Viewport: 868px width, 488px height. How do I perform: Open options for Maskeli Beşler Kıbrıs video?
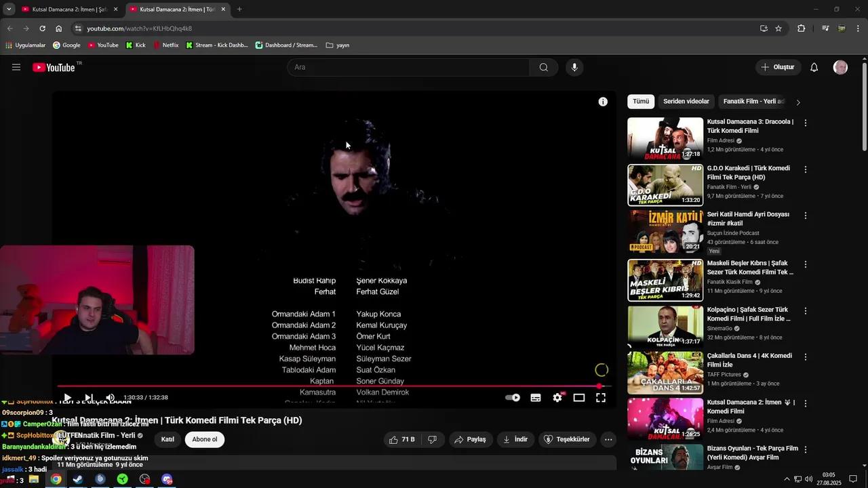(806, 264)
